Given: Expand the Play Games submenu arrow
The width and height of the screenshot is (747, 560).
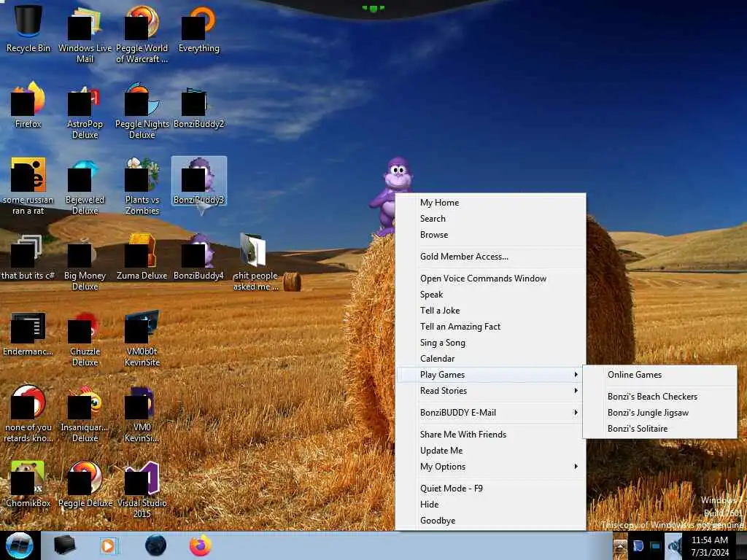Looking at the screenshot, I should 576,375.
